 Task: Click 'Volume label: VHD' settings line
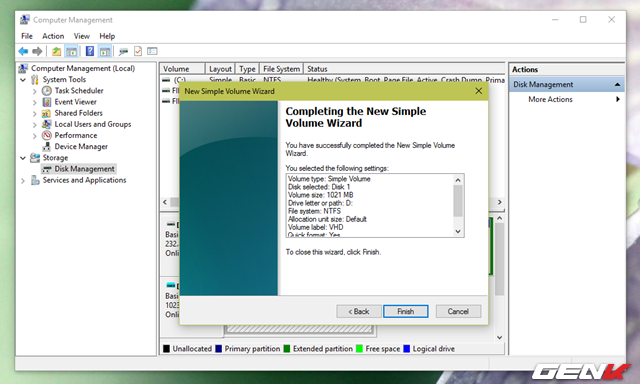click(x=316, y=227)
